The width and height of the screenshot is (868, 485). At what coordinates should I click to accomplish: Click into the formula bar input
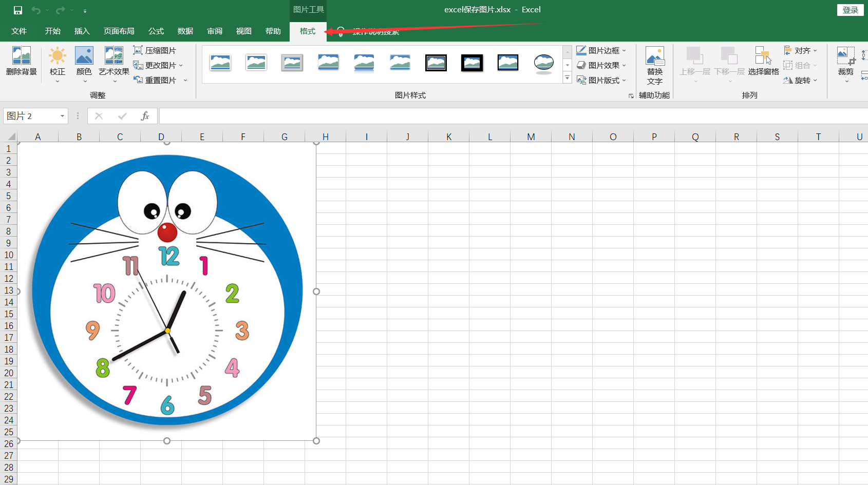point(514,116)
